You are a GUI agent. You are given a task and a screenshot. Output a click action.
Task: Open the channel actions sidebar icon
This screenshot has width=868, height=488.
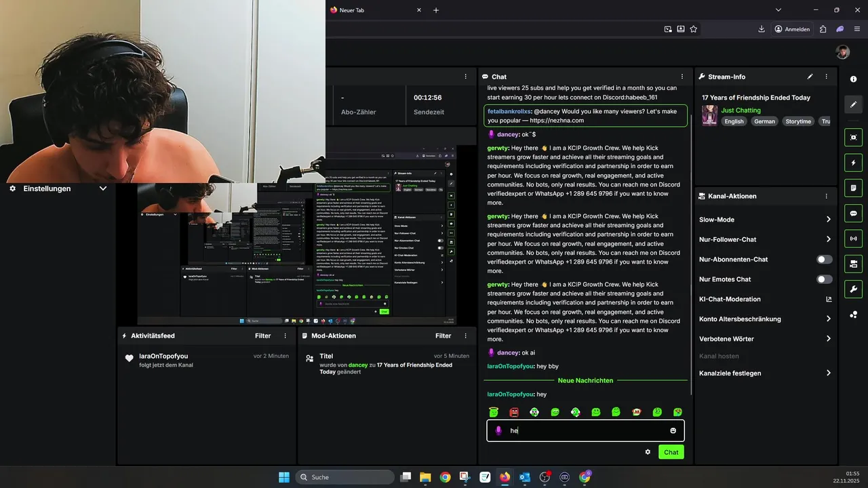(x=853, y=264)
